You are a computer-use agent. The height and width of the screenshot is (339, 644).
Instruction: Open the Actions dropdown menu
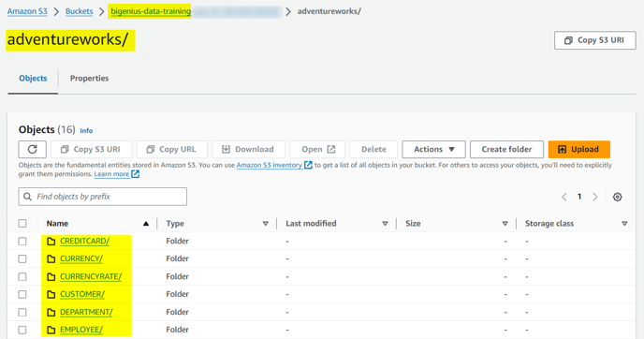(x=433, y=149)
